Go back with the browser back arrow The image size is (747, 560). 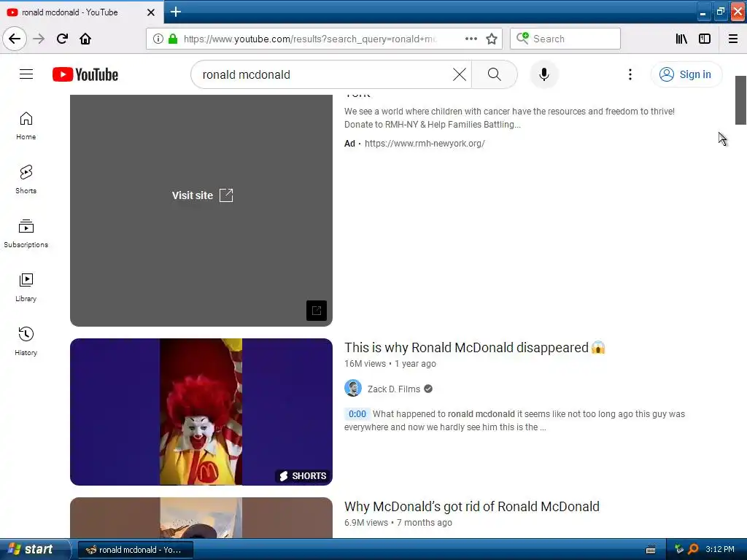[x=15, y=39]
